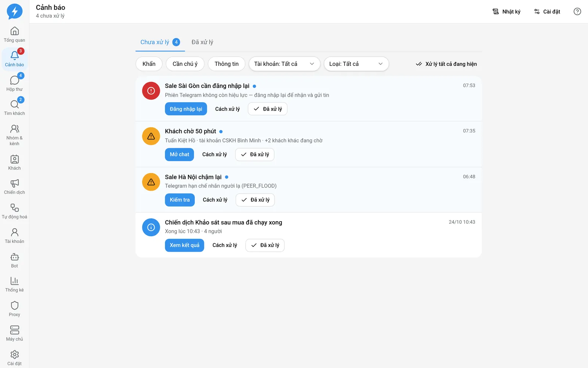Expand the Tài khoản: Tất cả dropdown
Screen dimensions: 588x368
coord(284,64)
